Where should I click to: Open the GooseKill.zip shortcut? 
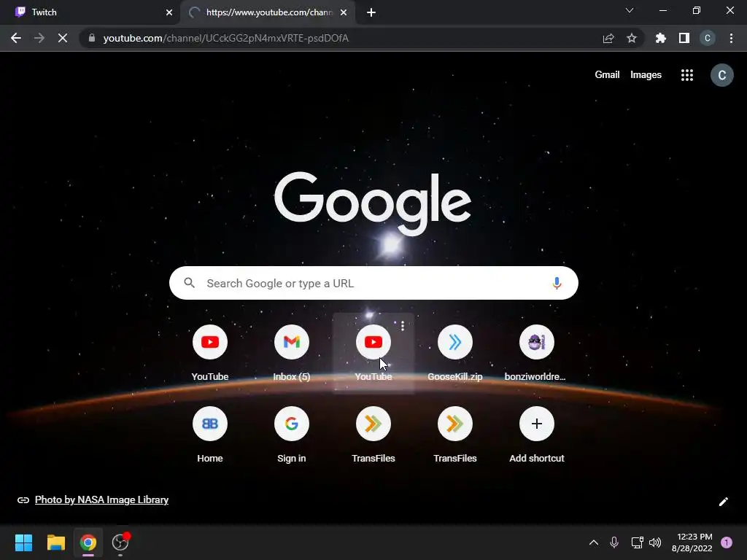point(455,353)
